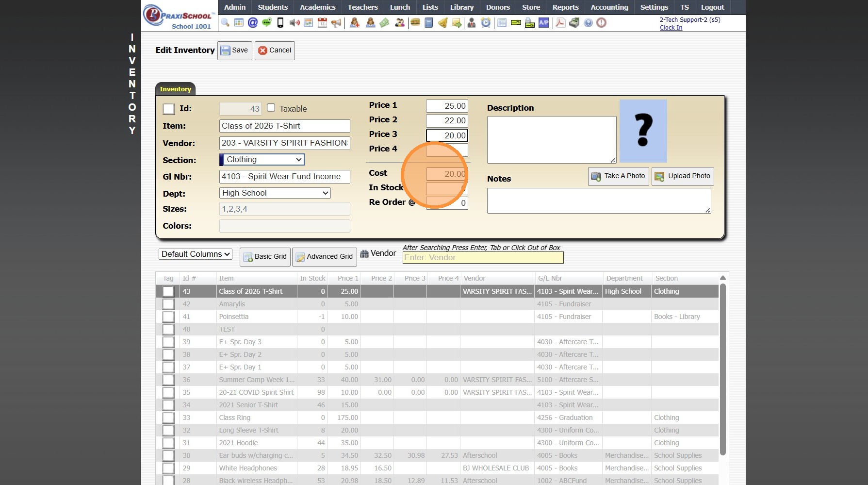Click the Clock In link

click(x=671, y=28)
